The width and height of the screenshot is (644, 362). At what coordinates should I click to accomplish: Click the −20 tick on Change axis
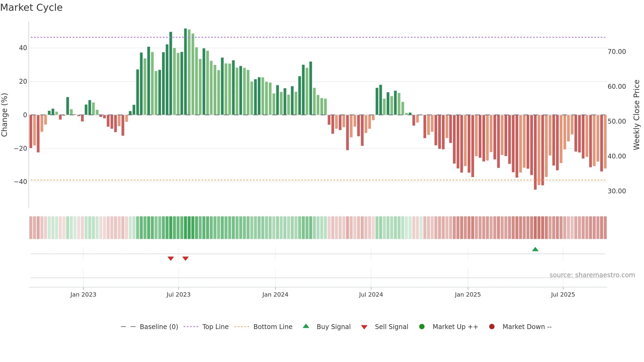(x=21, y=149)
